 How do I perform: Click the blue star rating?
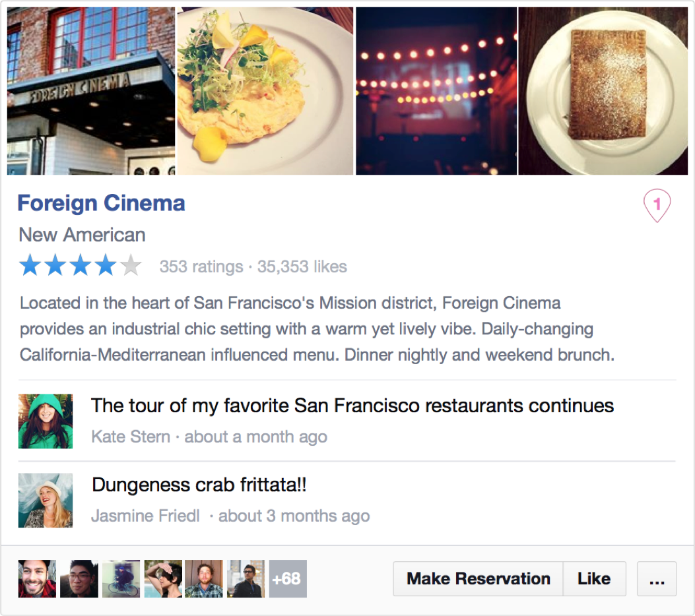(x=81, y=266)
